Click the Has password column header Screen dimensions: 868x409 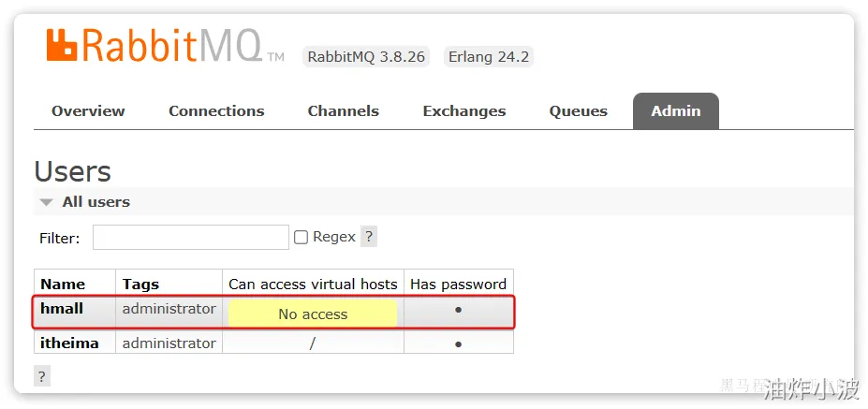tap(458, 284)
